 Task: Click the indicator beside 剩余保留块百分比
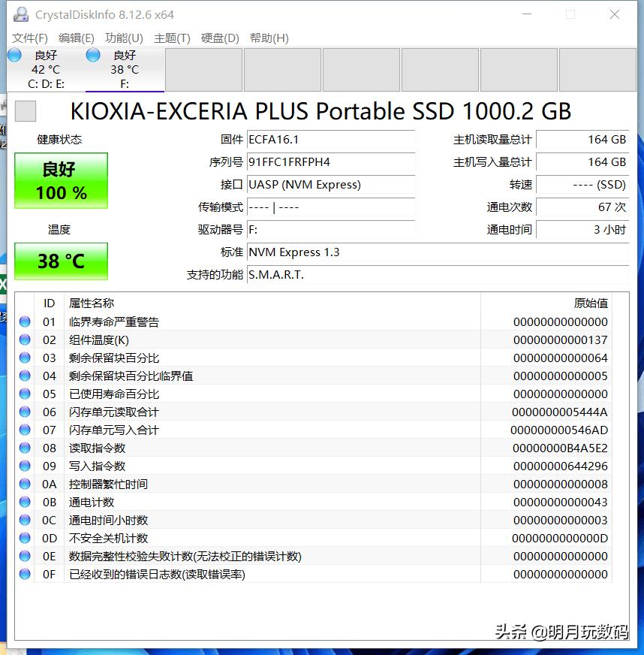[25, 357]
